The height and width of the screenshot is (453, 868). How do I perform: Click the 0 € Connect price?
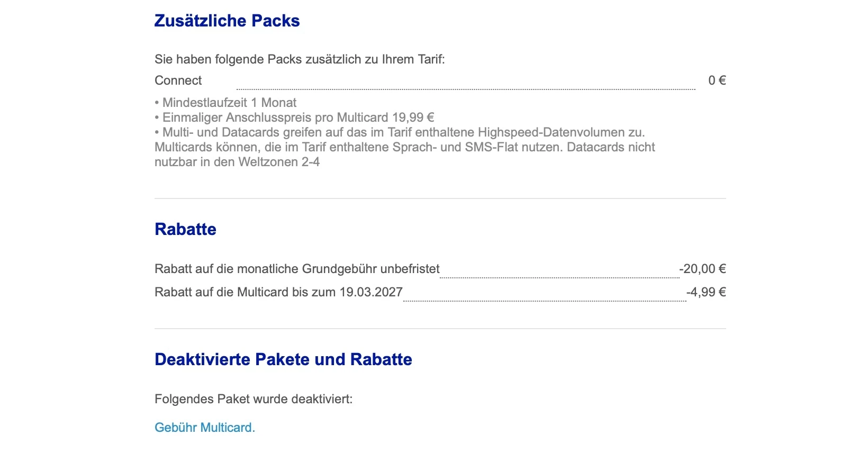pos(717,80)
